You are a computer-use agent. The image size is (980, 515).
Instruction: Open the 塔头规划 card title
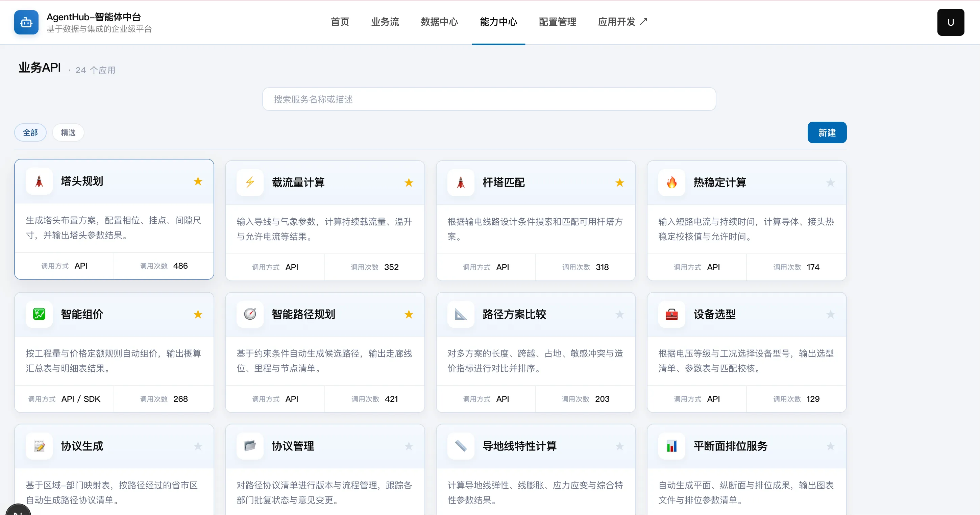click(82, 181)
